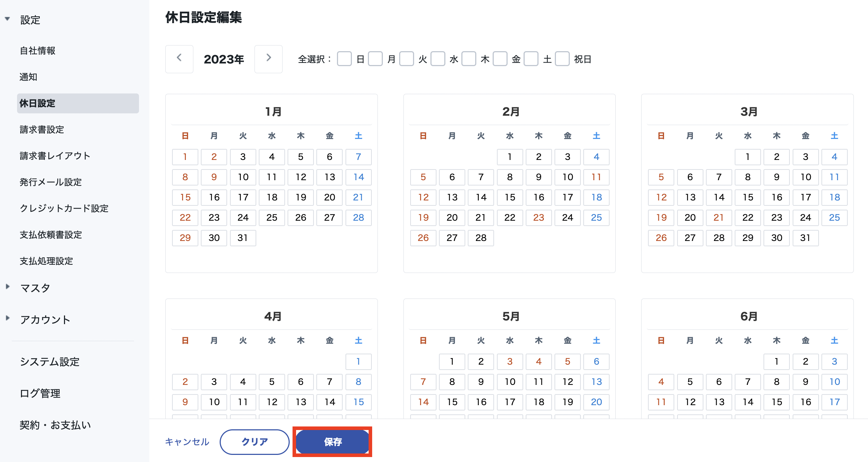
Task: Open クレジットカード設定 in the sidebar
Action: (64, 209)
